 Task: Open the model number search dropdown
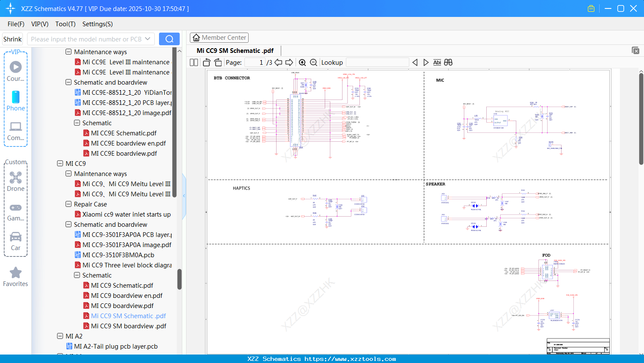click(148, 38)
